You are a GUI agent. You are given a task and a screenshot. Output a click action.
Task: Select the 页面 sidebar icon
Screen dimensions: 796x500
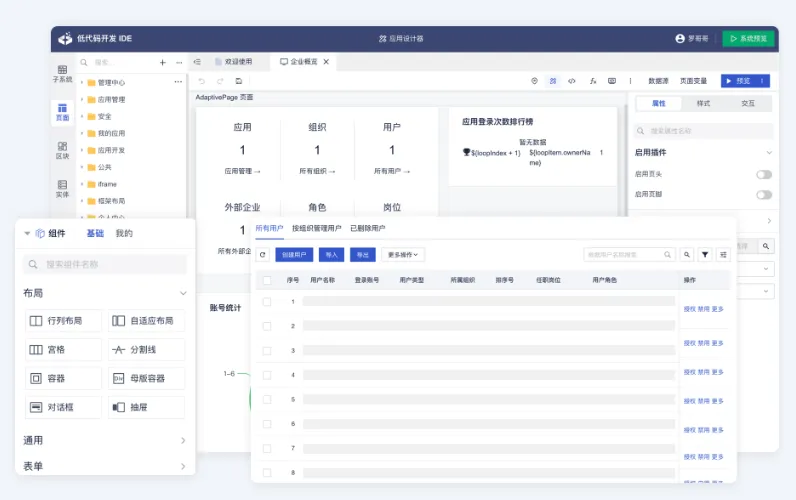coord(62,112)
